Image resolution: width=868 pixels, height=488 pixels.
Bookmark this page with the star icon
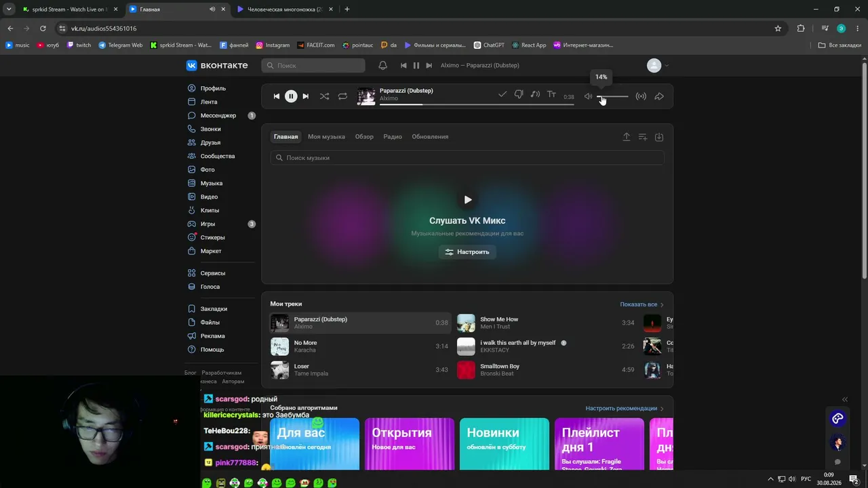coord(778,28)
